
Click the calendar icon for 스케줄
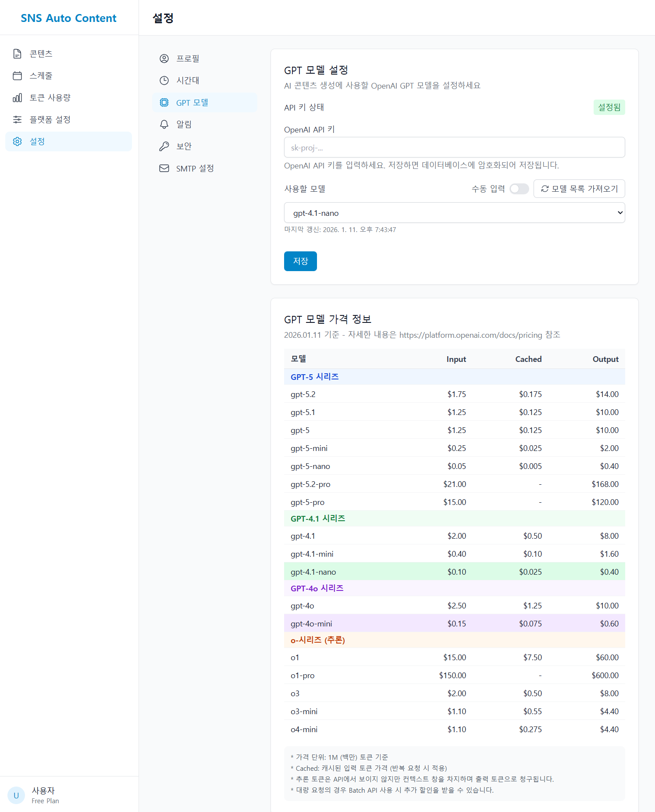pos(17,75)
